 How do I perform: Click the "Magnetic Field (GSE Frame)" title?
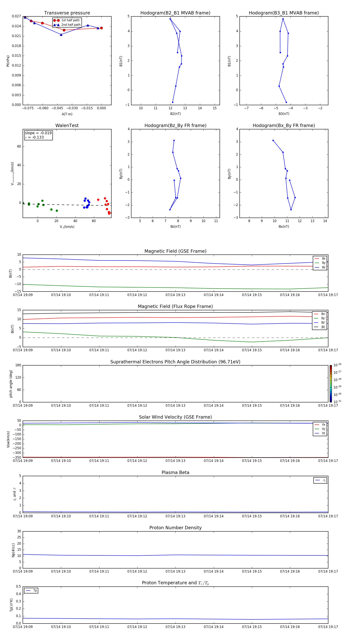pyautogui.click(x=175, y=251)
